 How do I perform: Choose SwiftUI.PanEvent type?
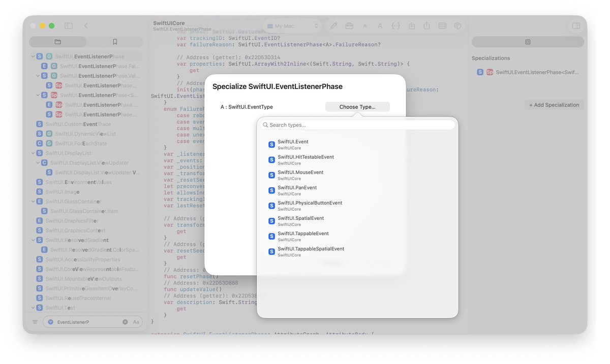357,190
